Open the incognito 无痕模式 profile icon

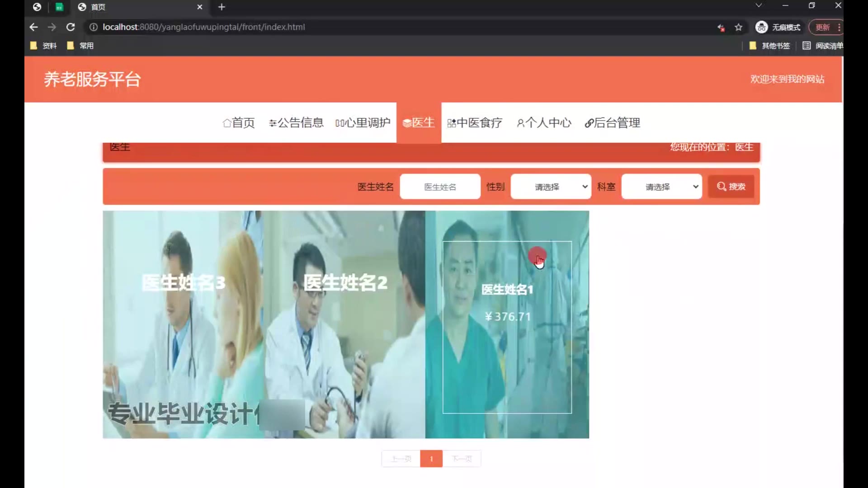click(x=761, y=27)
